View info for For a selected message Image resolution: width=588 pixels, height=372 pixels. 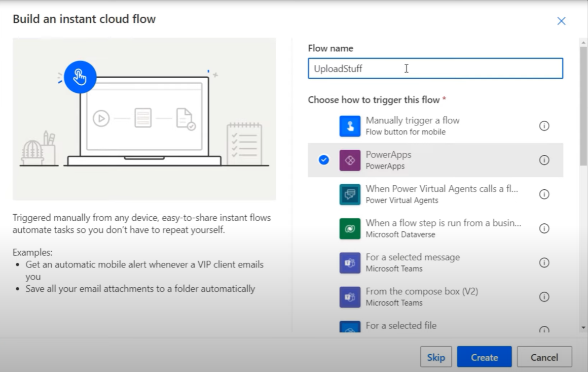tap(544, 262)
